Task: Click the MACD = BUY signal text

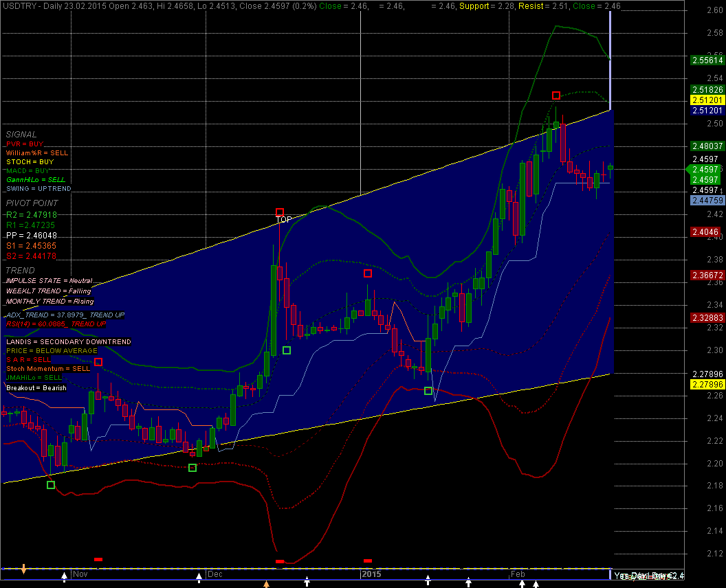Action: pyautogui.click(x=28, y=170)
